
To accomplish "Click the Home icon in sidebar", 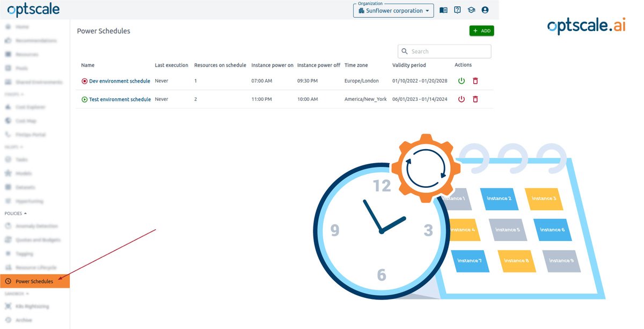I will tap(8, 27).
